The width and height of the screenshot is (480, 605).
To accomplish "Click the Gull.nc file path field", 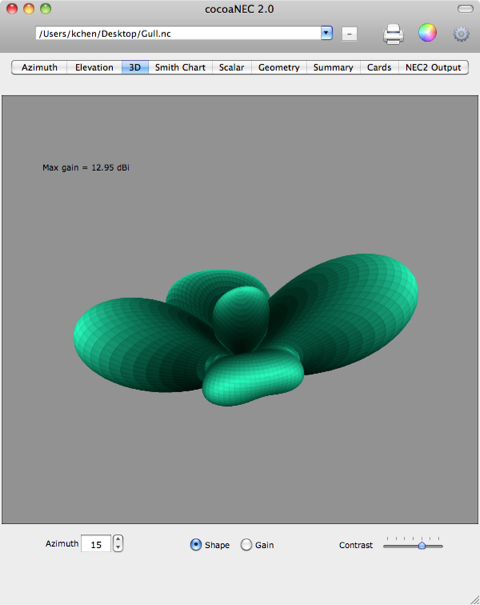I will coord(178,33).
